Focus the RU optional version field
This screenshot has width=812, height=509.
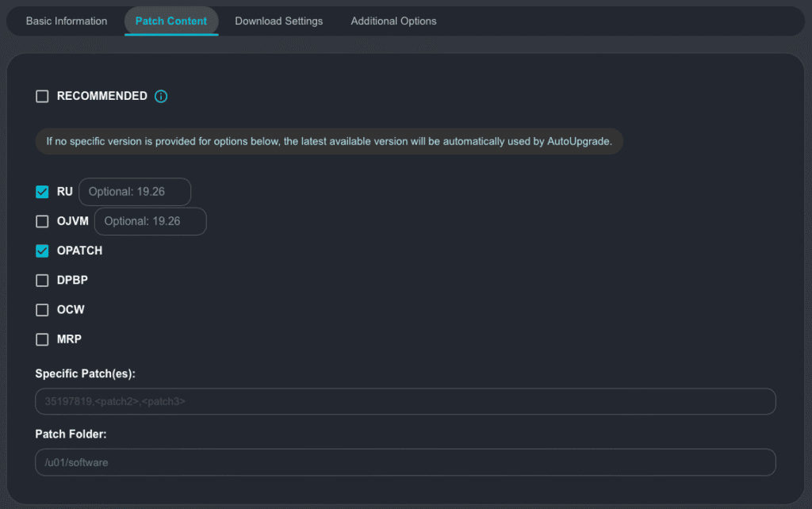pyautogui.click(x=135, y=192)
